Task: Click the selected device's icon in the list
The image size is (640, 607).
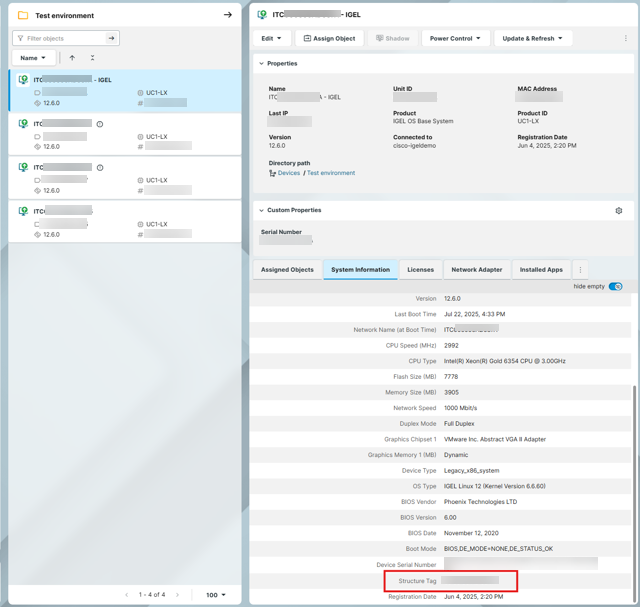Action: pos(24,80)
